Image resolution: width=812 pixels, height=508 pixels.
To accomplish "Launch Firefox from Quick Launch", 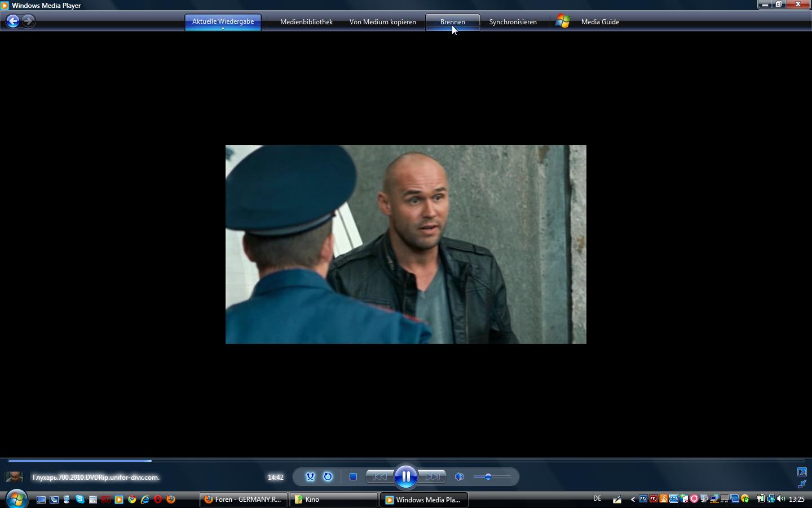I will [171, 500].
